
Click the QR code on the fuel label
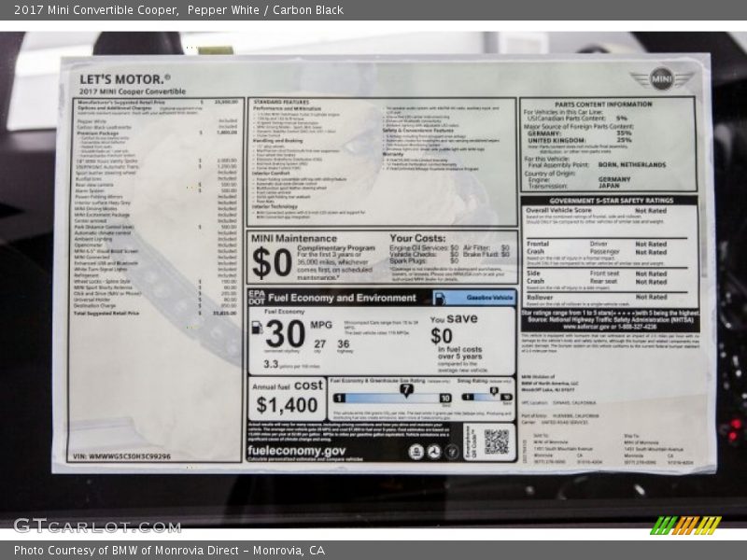(497, 441)
